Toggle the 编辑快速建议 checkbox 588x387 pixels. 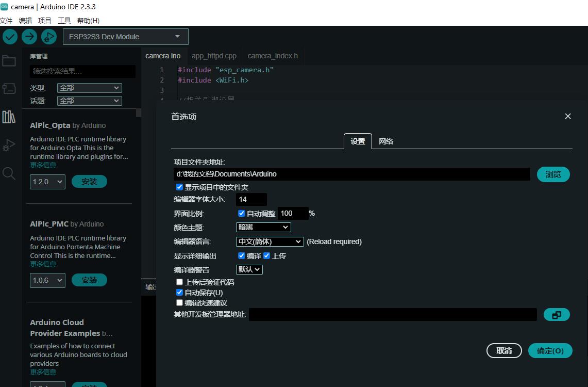tap(180, 303)
